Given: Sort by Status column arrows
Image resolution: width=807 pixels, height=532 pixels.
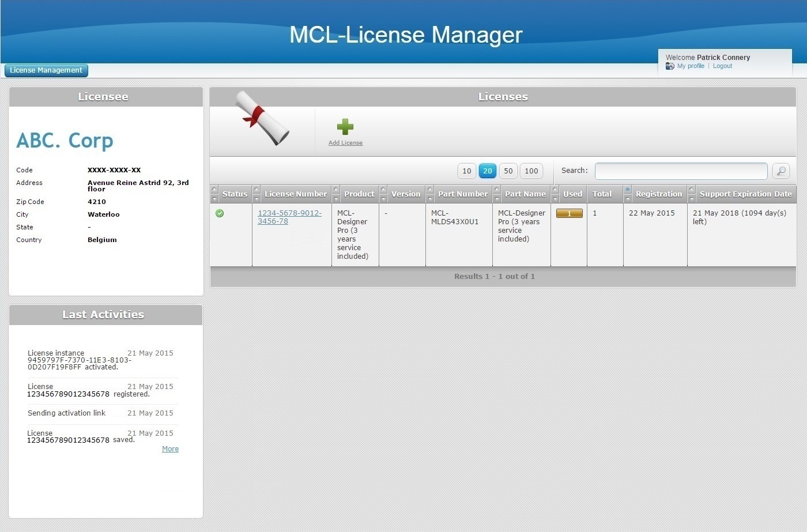Looking at the screenshot, I should [x=214, y=194].
